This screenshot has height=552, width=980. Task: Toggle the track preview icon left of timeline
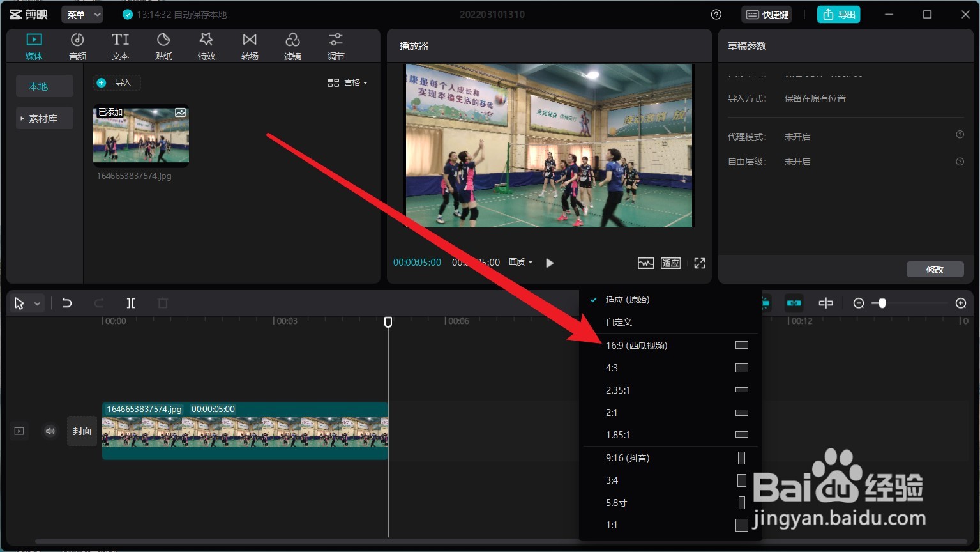(19, 431)
